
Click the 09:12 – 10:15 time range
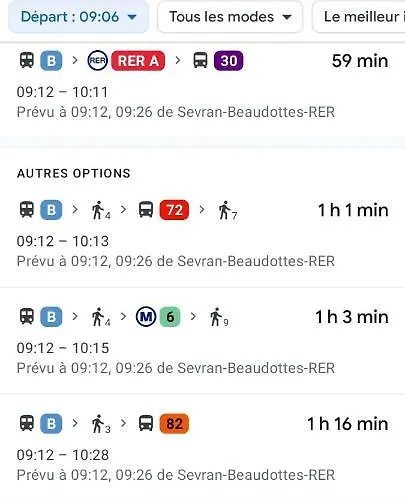[x=63, y=348]
